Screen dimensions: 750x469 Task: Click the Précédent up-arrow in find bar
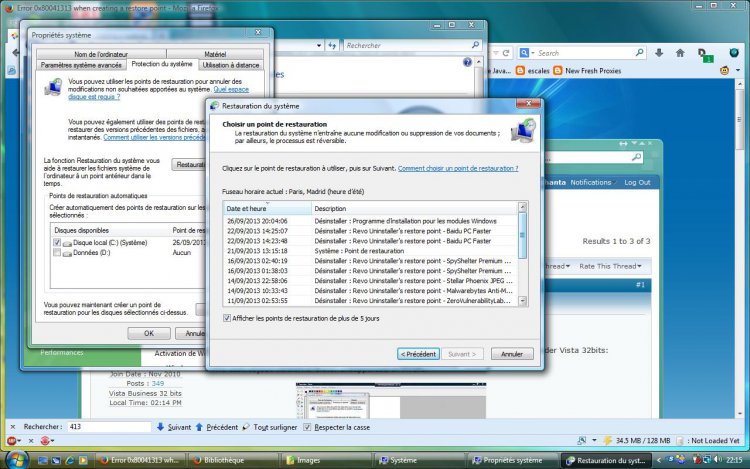point(199,427)
